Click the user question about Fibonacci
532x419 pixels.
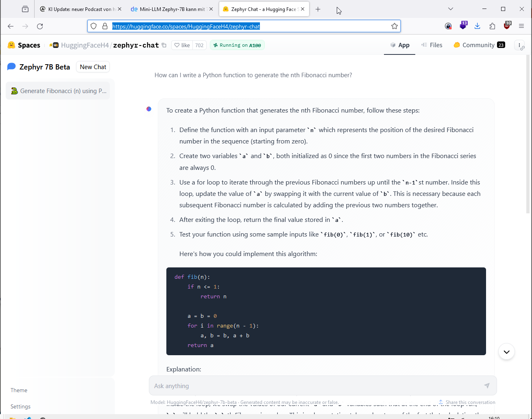click(253, 75)
